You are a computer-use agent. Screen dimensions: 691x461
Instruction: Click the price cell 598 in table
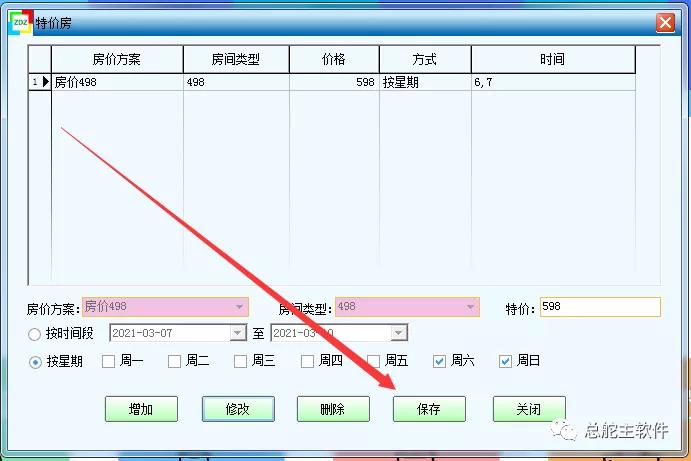pos(334,82)
